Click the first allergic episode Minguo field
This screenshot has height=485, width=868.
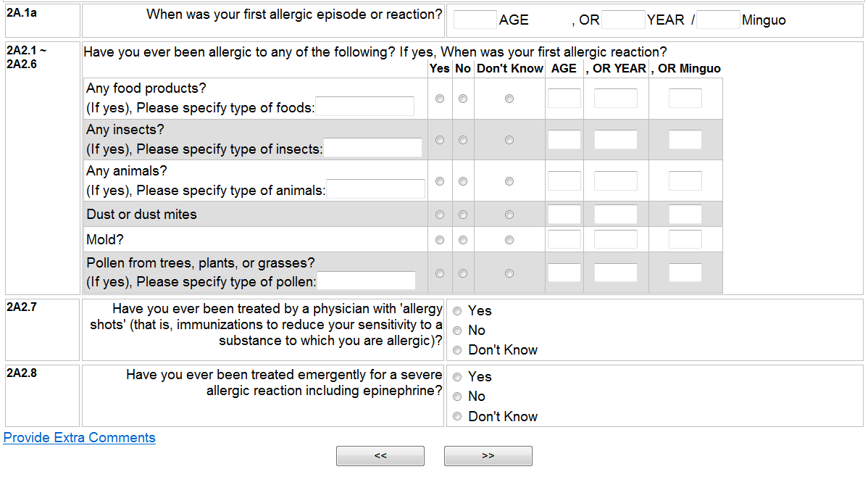[718, 20]
